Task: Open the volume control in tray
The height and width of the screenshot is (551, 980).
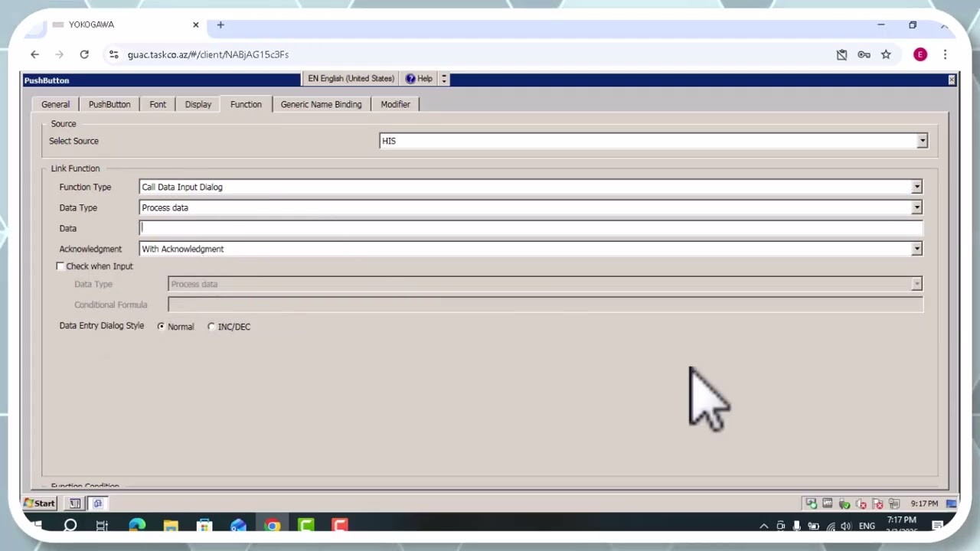Action: pyautogui.click(x=845, y=526)
